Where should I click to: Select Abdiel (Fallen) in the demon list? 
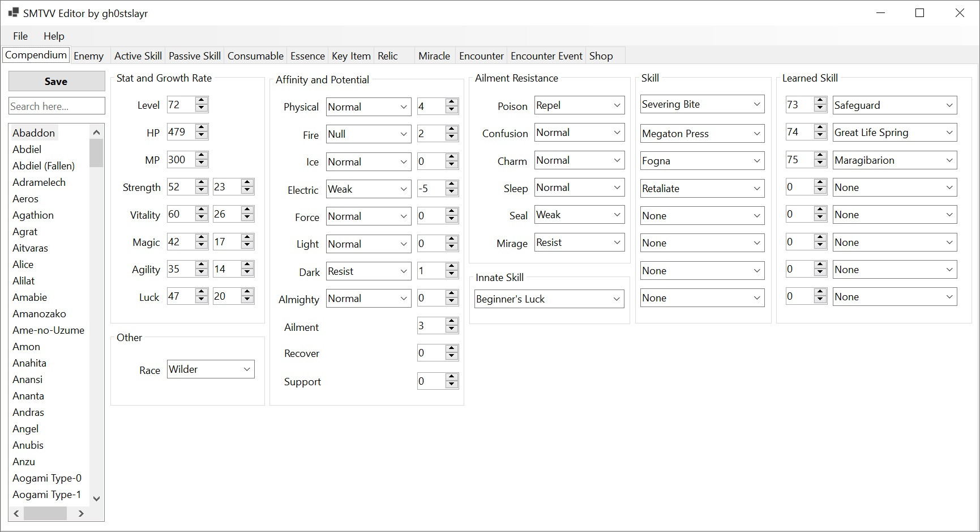[x=44, y=165]
